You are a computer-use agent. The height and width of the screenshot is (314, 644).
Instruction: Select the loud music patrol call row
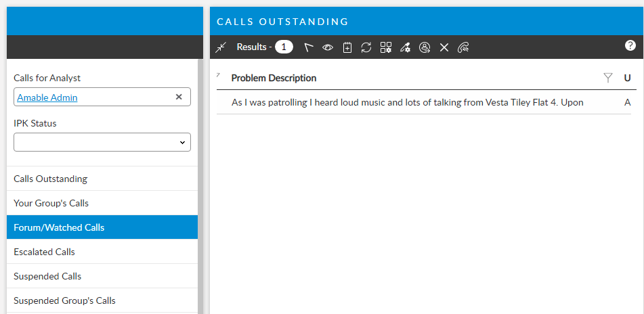(407, 102)
